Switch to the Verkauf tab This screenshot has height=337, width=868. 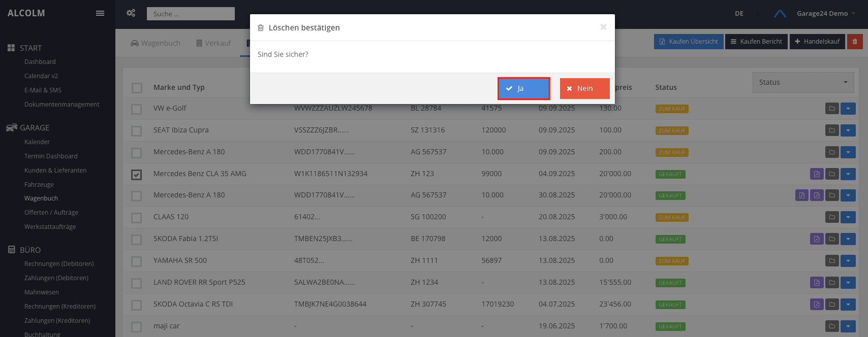[x=213, y=43]
